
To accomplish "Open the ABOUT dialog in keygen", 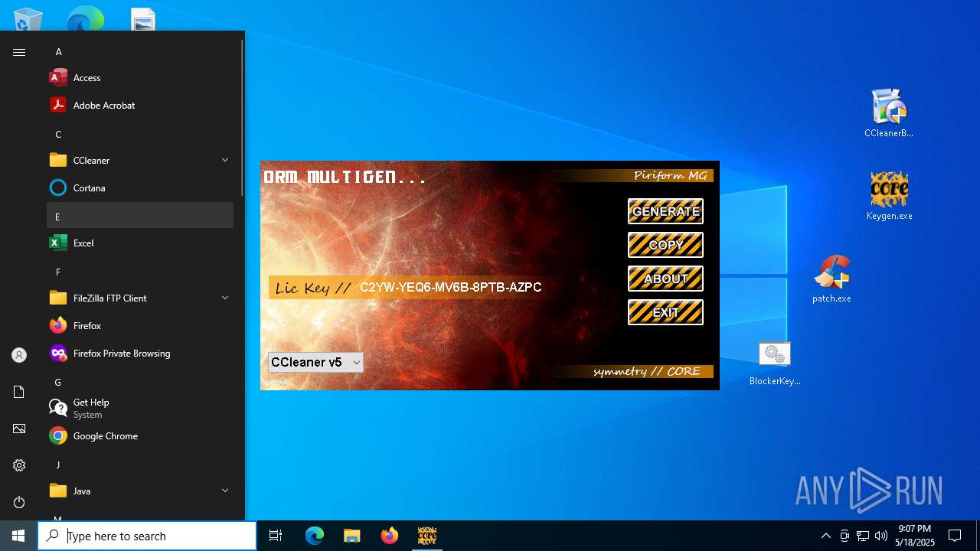I will coord(665,279).
